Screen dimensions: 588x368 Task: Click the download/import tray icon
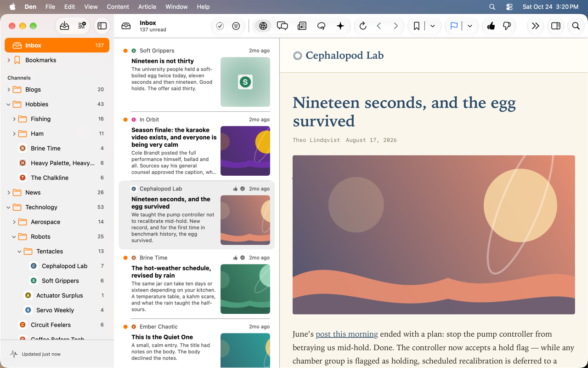click(64, 26)
